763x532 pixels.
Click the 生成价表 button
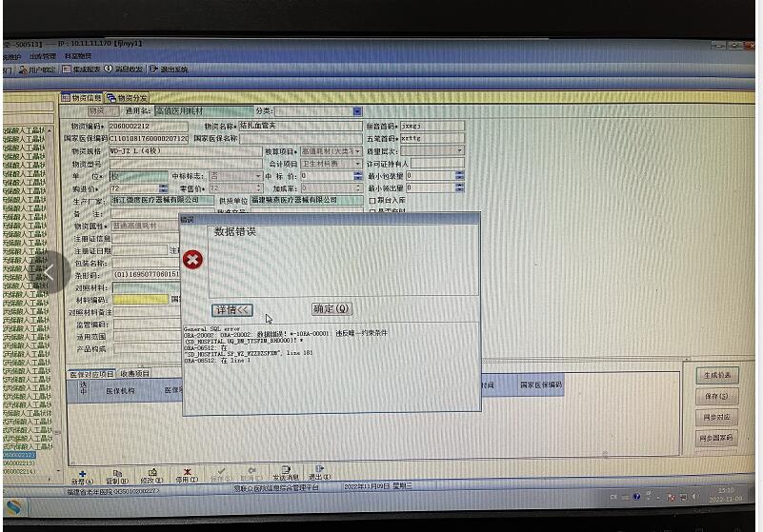[717, 375]
